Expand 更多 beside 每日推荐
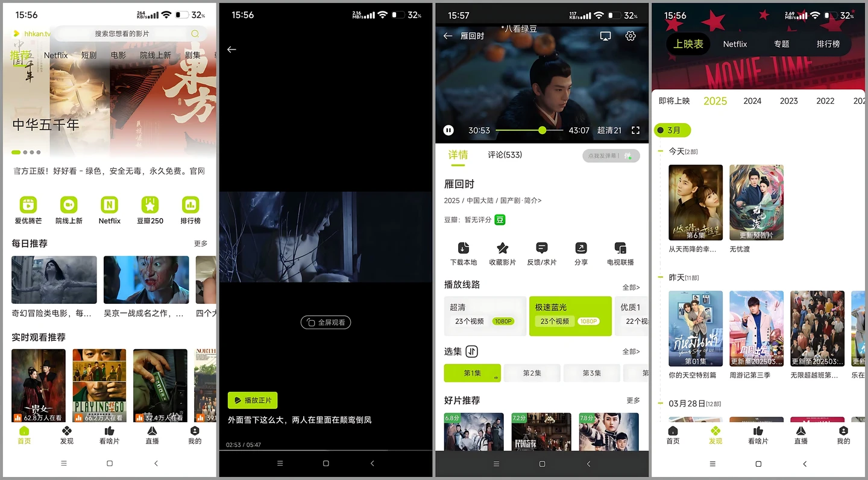 201,244
